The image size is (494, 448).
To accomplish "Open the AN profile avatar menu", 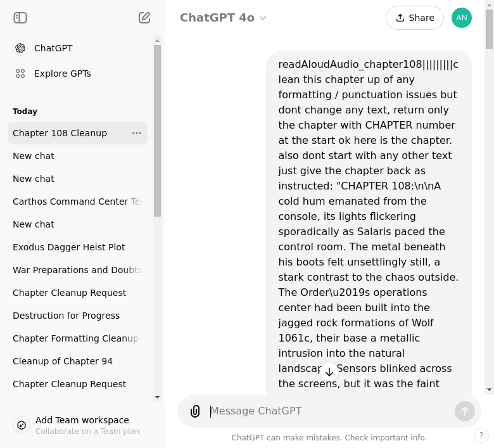I will (x=462, y=18).
